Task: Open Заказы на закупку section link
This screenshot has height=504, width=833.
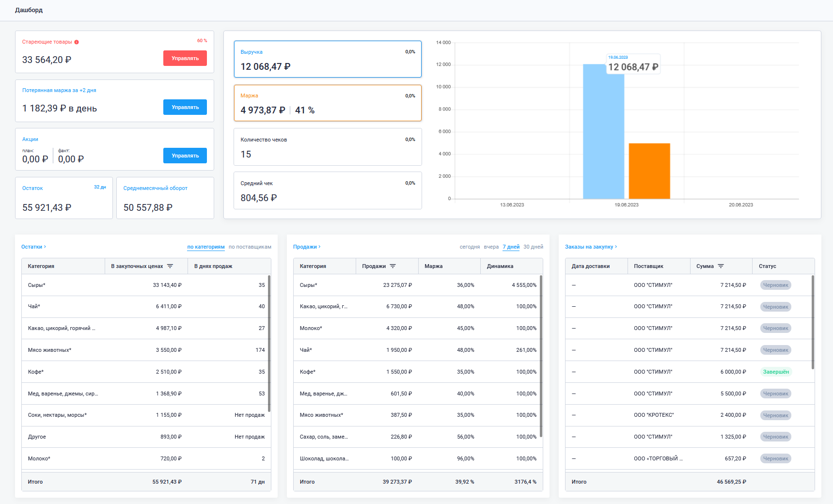Action: (591, 247)
